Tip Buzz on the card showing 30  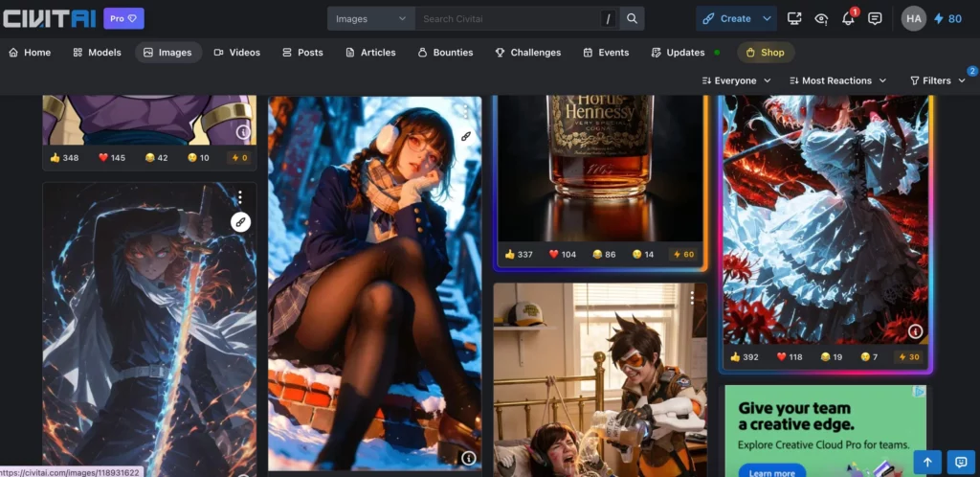tap(909, 357)
